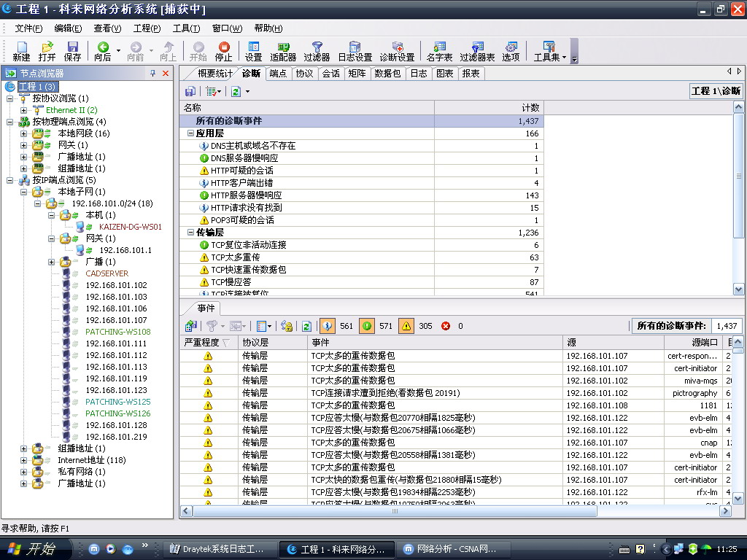Click the events list horizontal scrollbar
Screen dimensions: 747x560
pos(452,511)
